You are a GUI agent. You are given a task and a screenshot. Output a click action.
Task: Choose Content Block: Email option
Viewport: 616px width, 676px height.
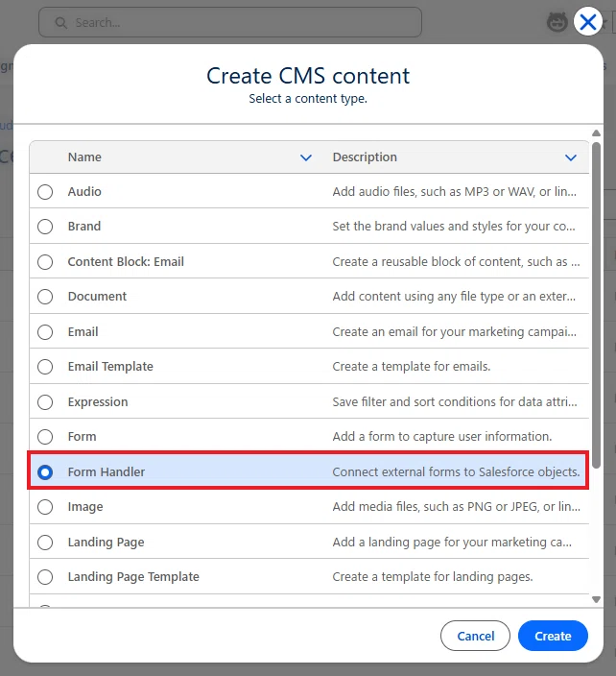45,262
